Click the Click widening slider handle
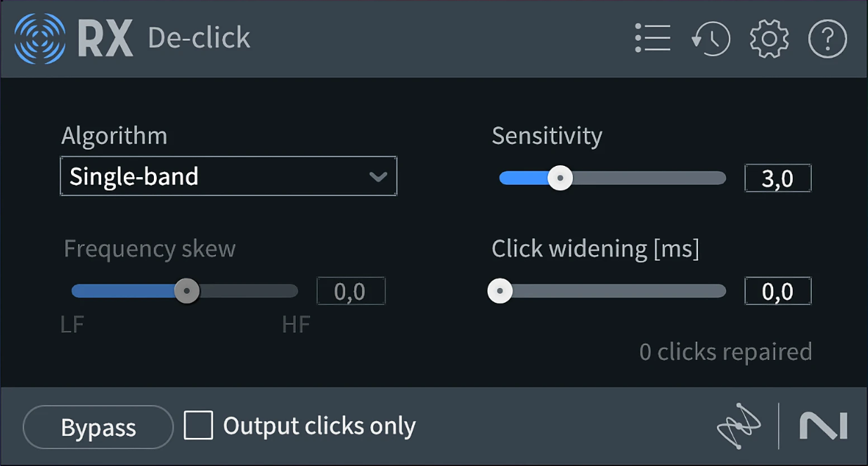868x466 pixels. point(500,290)
